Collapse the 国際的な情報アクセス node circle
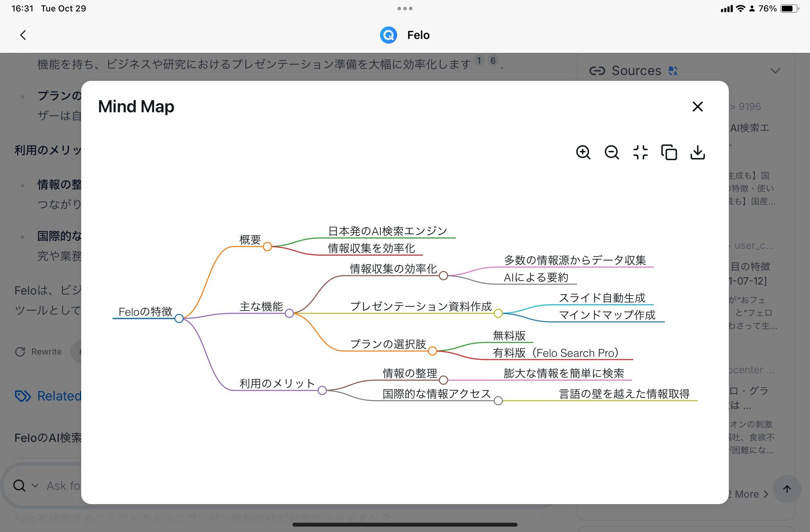 click(x=498, y=401)
